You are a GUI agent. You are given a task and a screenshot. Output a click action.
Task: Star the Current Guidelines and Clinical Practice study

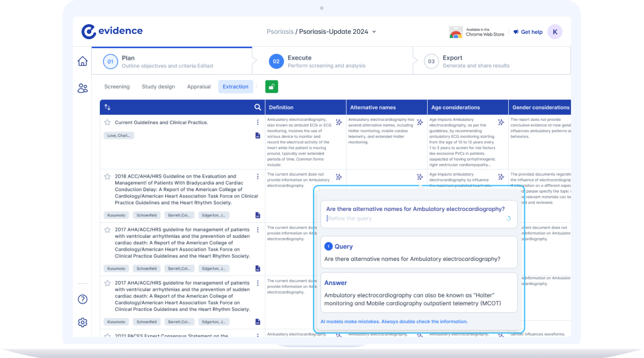coord(107,122)
